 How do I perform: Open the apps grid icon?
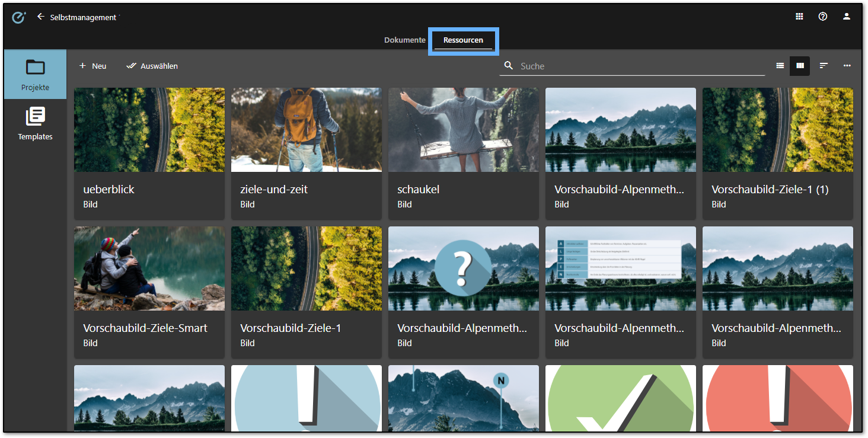point(799,17)
